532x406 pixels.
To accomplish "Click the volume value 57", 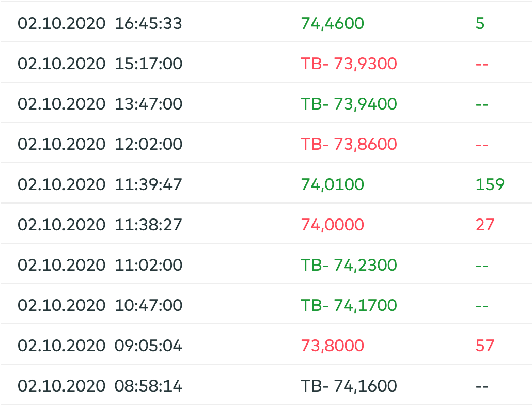I will point(485,346).
